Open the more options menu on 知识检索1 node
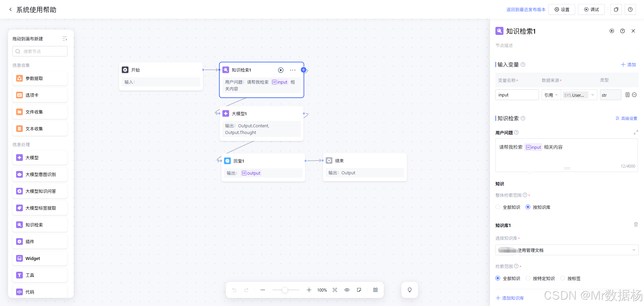The image size is (644, 306). pos(293,70)
